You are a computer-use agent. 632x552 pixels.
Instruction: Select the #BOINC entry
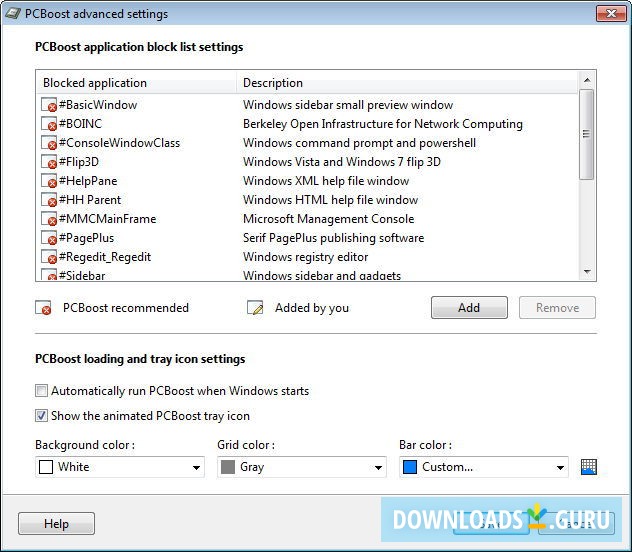[x=80, y=124]
